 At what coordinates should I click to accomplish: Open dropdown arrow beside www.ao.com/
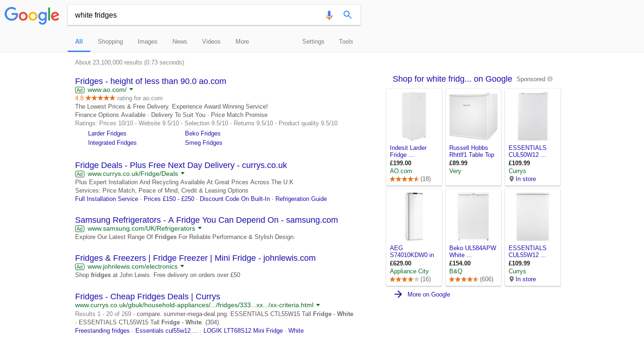tap(131, 90)
